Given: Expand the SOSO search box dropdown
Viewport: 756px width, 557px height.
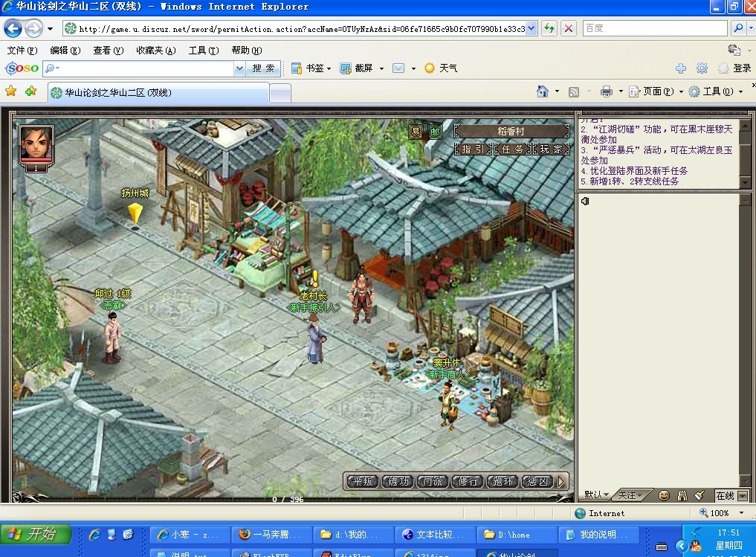Looking at the screenshot, I should click(x=239, y=68).
